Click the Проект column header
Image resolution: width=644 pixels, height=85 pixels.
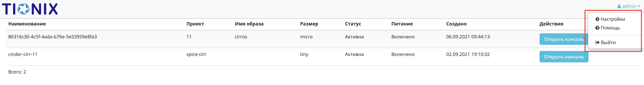point(195,24)
